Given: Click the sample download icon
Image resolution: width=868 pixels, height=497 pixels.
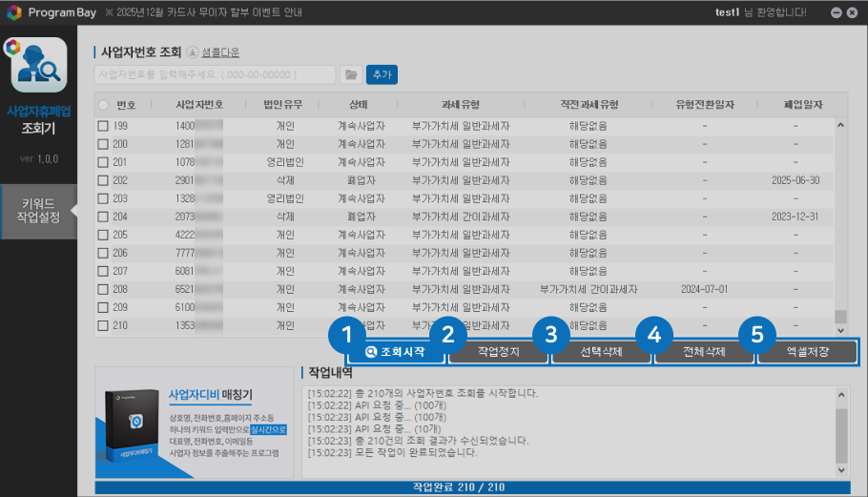Looking at the screenshot, I should click(192, 52).
